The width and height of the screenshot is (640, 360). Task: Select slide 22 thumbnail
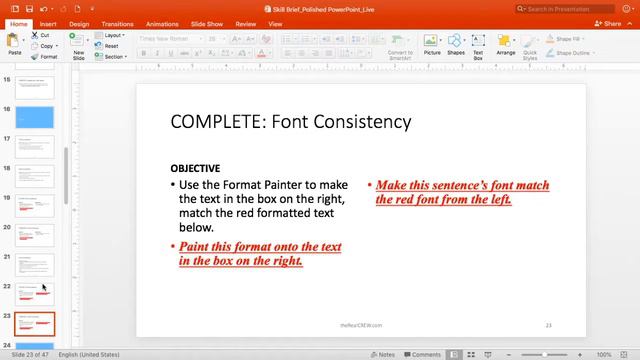point(35,294)
